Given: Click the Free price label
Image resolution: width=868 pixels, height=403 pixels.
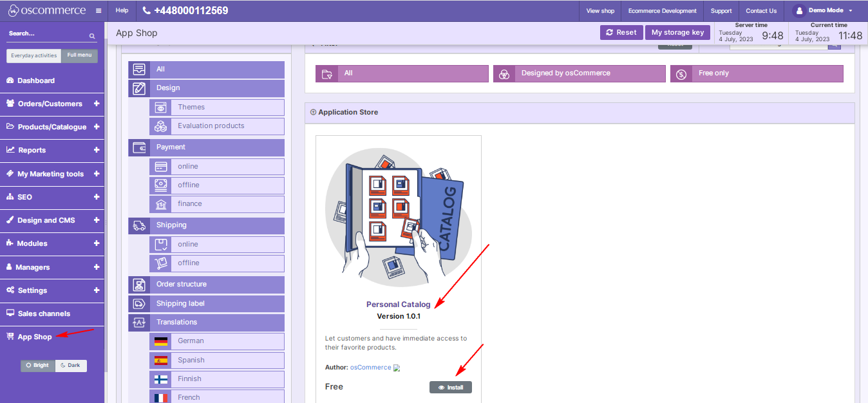Looking at the screenshot, I should point(334,387).
